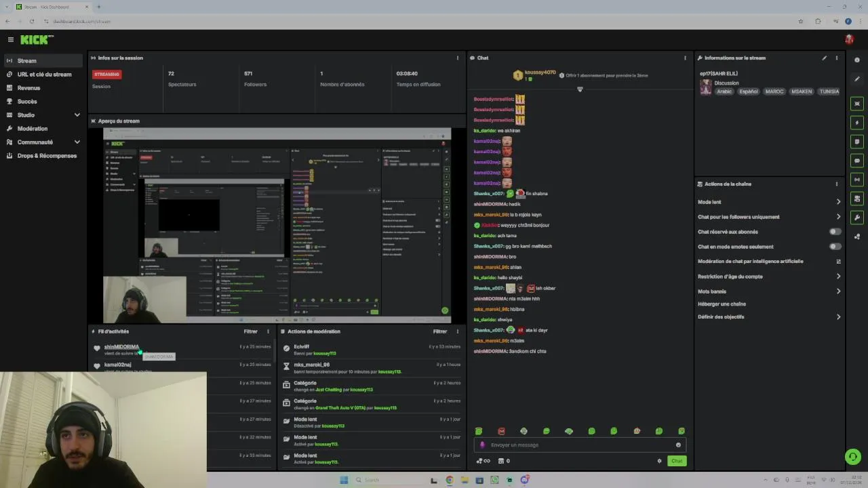Open Actions de modération three-dot menu
The height and width of the screenshot is (488, 868).
tap(458, 331)
